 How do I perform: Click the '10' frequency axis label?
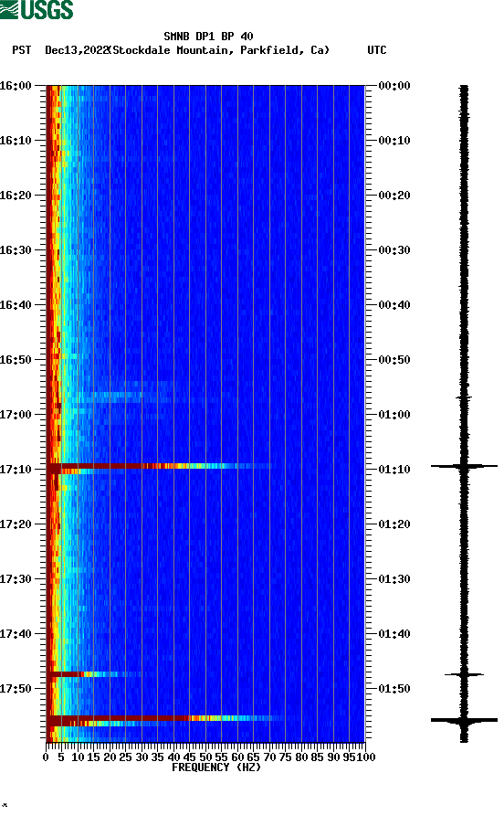click(78, 757)
